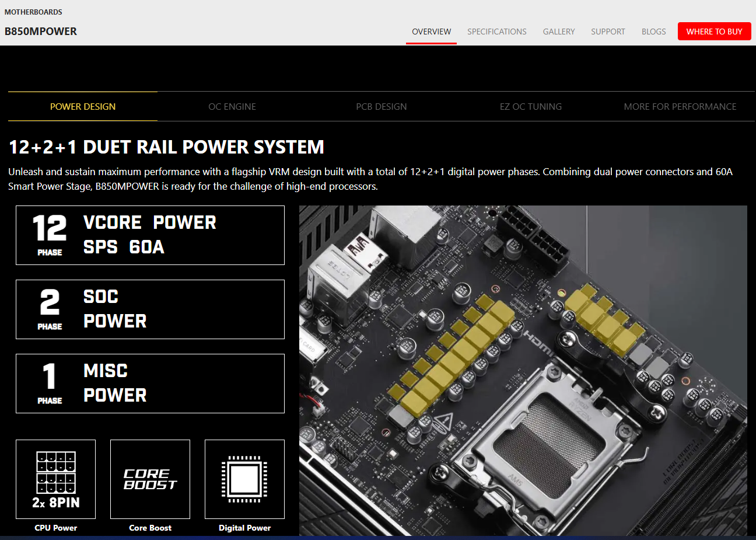
Task: Show the PCB Design section tab
Action: tap(381, 106)
